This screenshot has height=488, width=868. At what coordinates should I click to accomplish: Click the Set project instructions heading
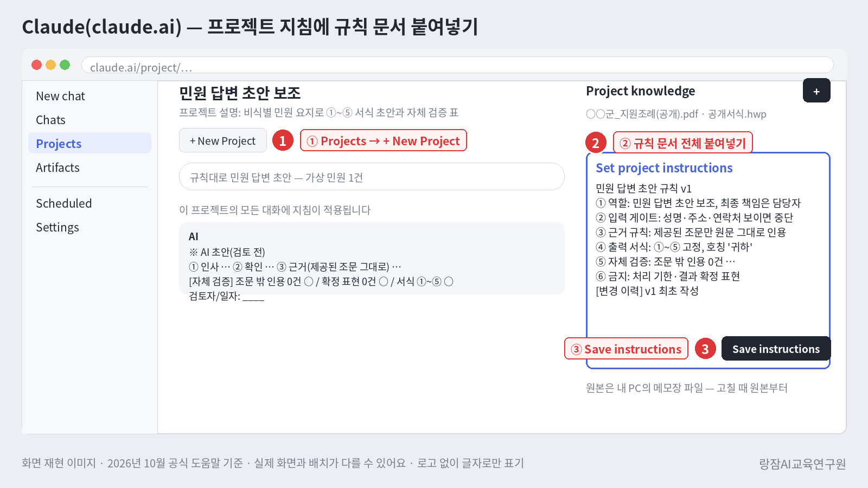[x=664, y=168]
